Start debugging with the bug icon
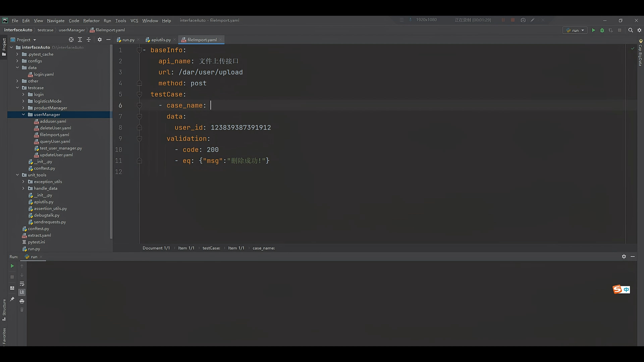 click(x=602, y=30)
